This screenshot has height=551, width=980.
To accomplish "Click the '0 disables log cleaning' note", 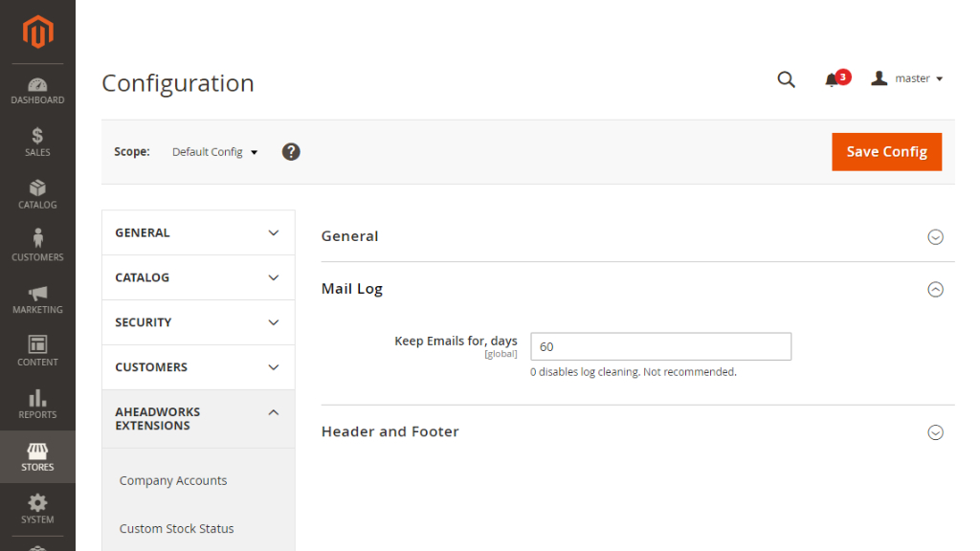I will 634,372.
